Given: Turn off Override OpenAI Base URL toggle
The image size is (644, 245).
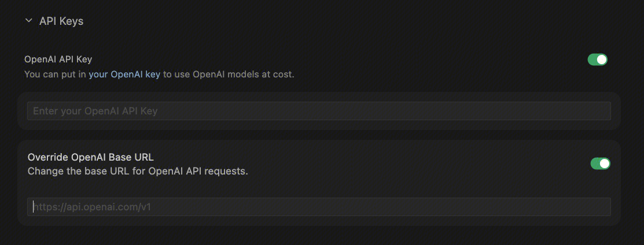Looking at the screenshot, I should point(600,164).
